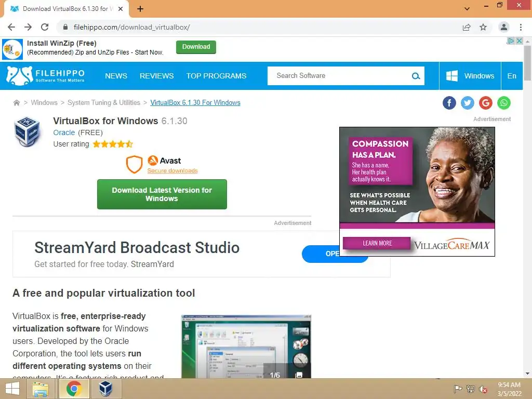Open the Windows Start button
532x399 pixels.
(12, 389)
